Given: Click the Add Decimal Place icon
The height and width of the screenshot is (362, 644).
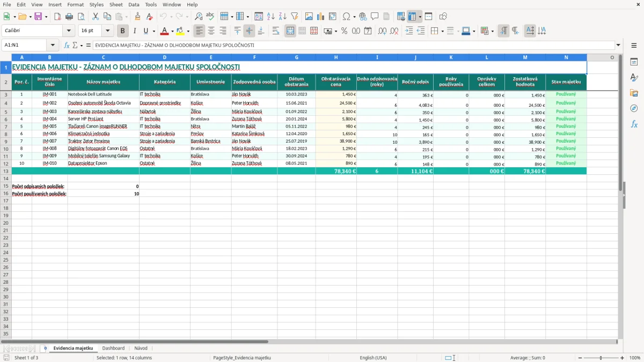Looking at the screenshot, I should click(x=383, y=31).
